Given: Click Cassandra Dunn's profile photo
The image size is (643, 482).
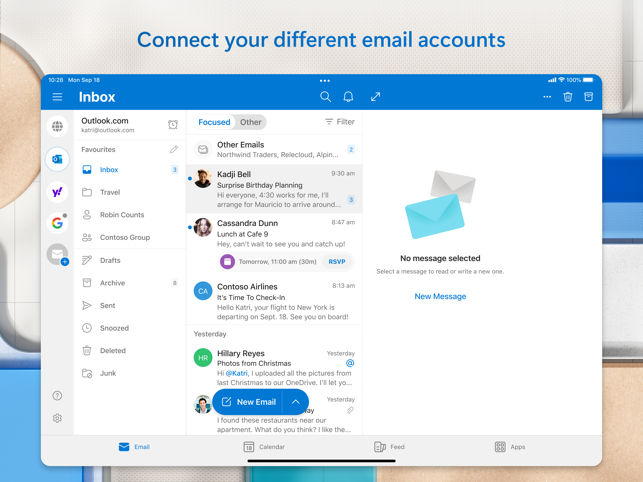Looking at the screenshot, I should [x=203, y=227].
